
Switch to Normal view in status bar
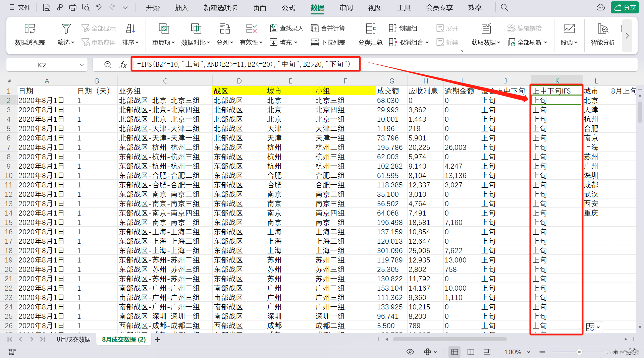[455, 352]
